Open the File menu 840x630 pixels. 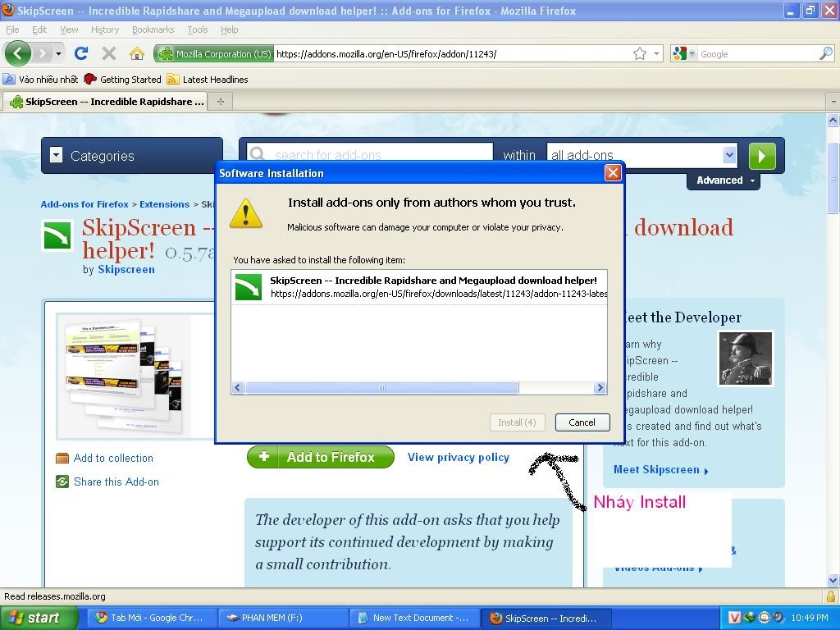point(12,30)
